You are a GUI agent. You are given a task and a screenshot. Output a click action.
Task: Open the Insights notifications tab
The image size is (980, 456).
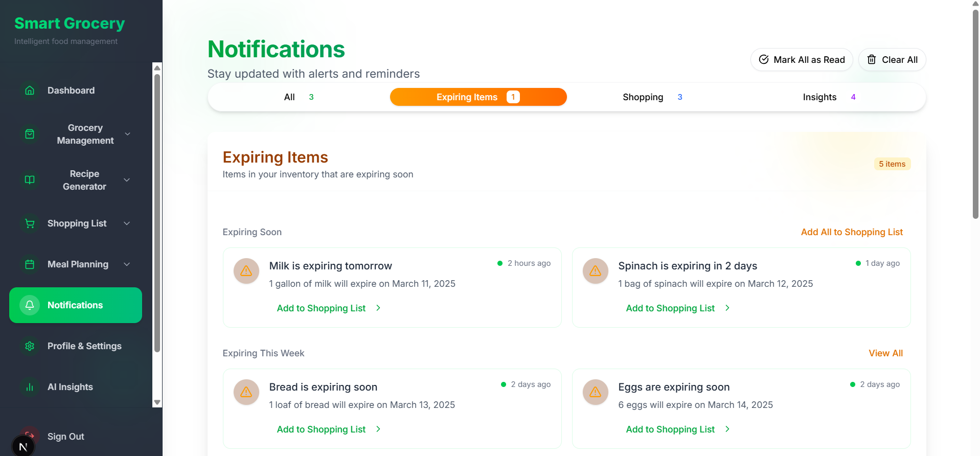coord(829,97)
